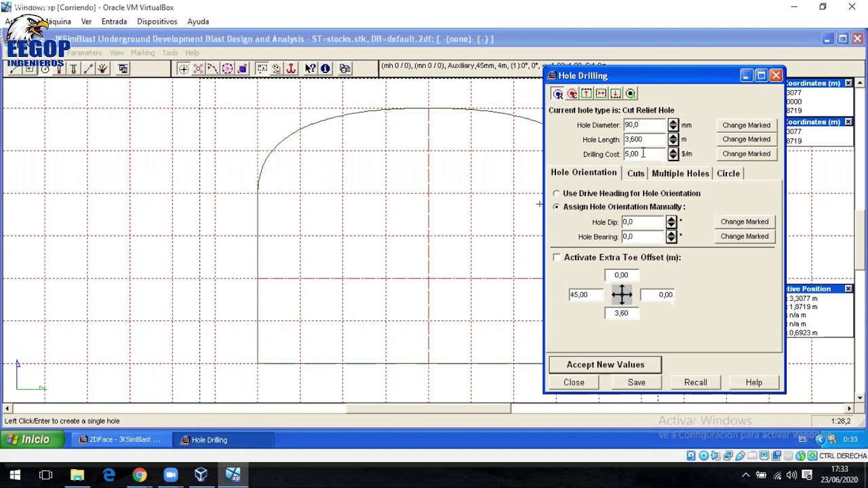Viewport: 868px width, 488px height.
Task: Click the red hole pattern tool
Action: [198, 68]
